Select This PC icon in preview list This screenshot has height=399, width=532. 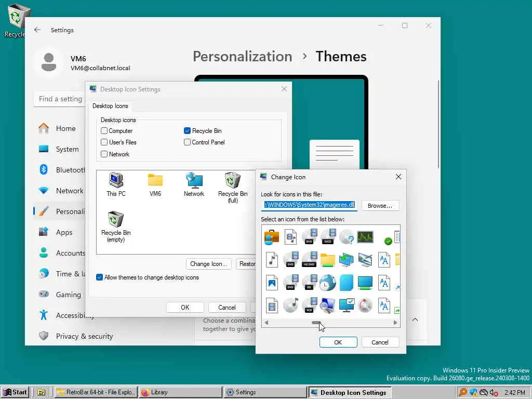point(116,184)
